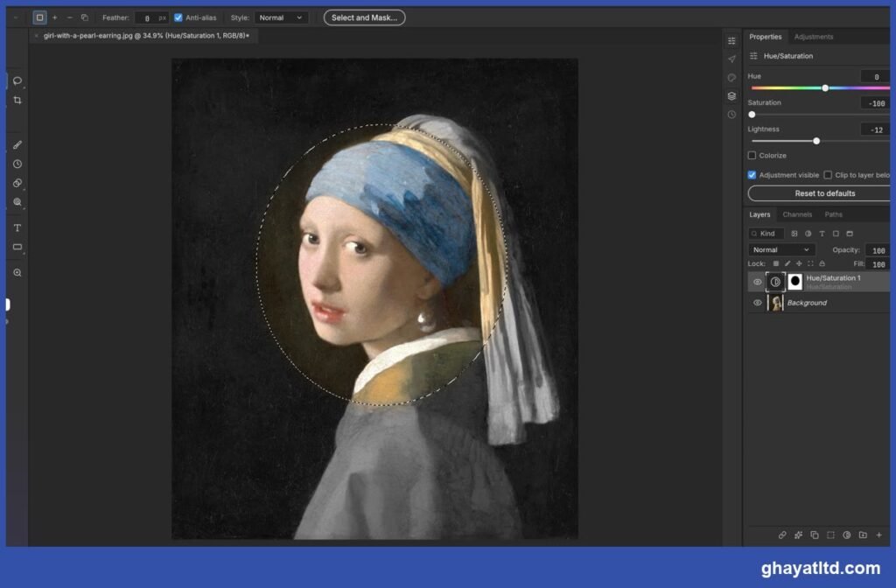Click the Select and Mask button
The height and width of the screenshot is (588, 896).
[365, 17]
